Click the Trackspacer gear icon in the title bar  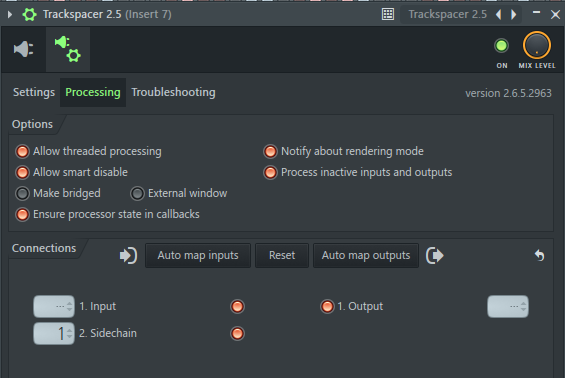(x=30, y=14)
